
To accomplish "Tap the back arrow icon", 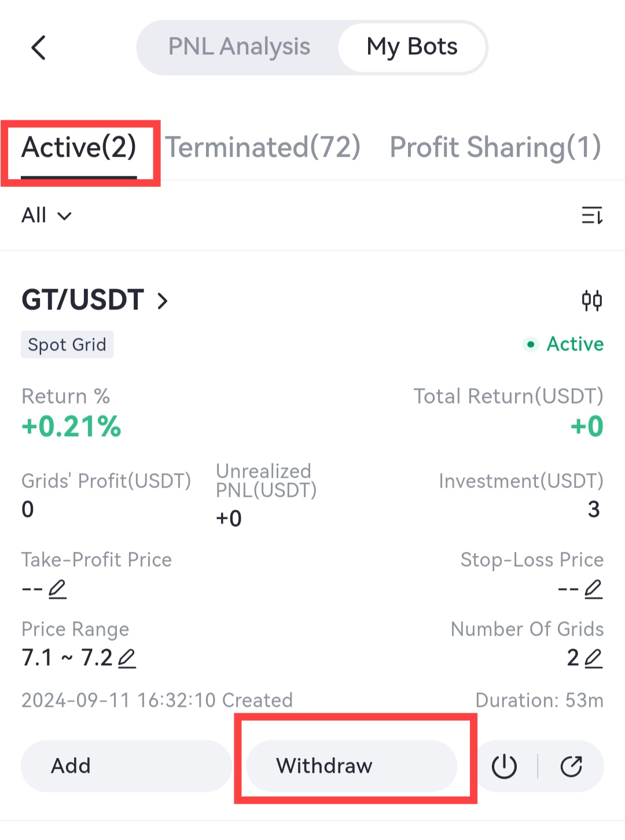I will coord(39,47).
